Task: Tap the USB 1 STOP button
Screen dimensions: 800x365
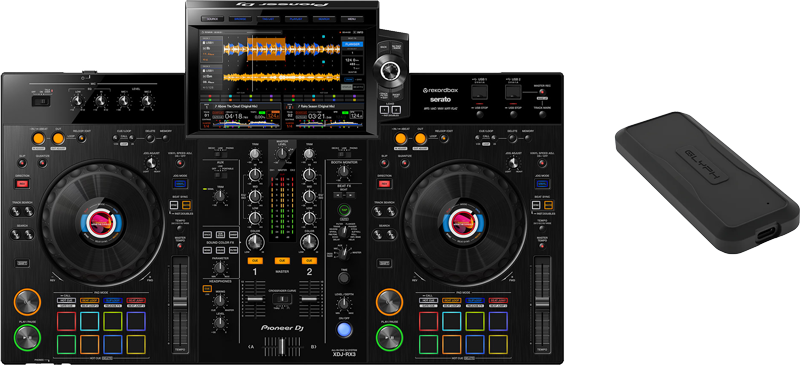Action: point(481,115)
